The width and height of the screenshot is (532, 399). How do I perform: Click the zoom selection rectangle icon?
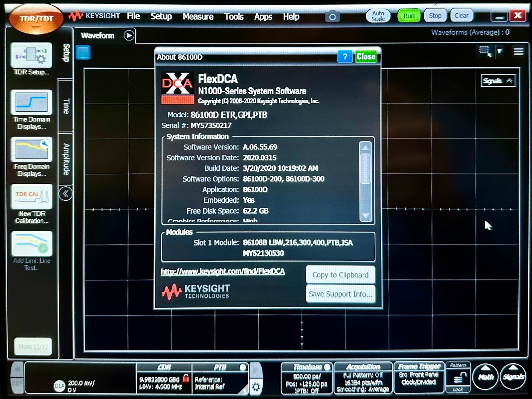pyautogui.click(x=485, y=51)
